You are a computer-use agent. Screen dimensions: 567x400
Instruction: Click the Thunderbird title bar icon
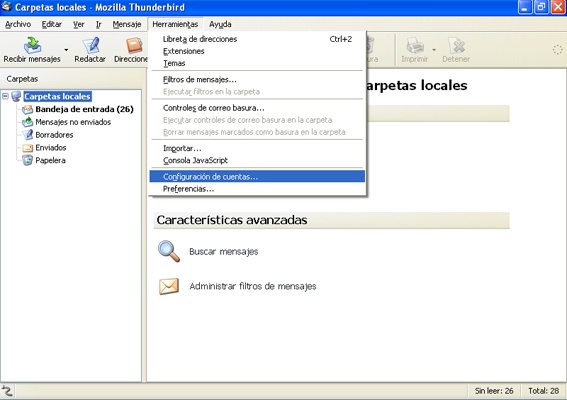tap(7, 7)
